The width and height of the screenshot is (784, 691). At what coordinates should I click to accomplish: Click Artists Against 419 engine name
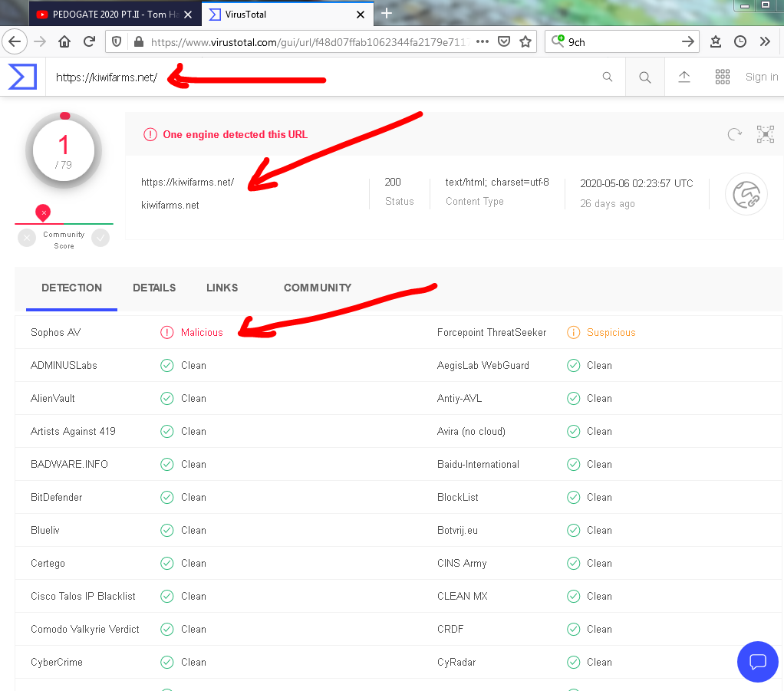tap(73, 432)
